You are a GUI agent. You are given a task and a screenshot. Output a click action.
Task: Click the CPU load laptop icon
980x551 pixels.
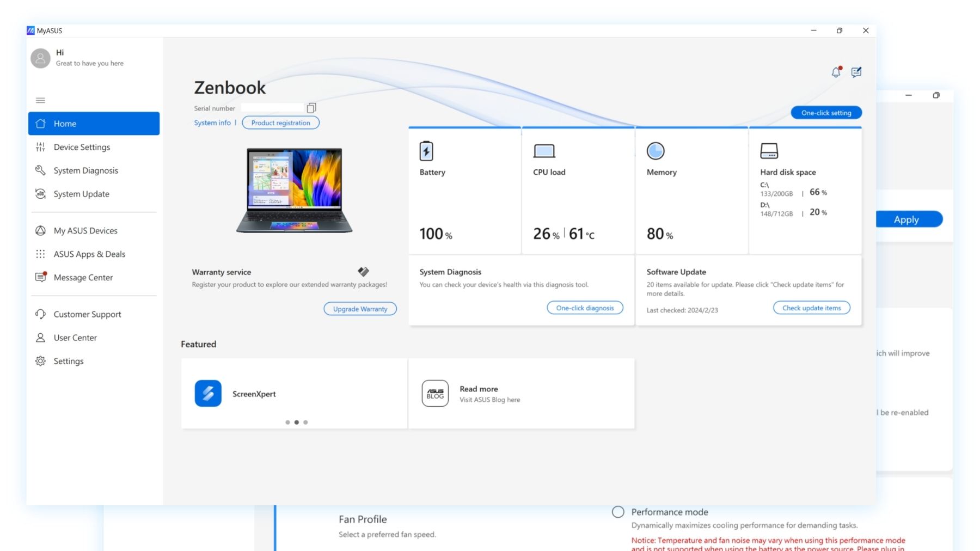544,151
